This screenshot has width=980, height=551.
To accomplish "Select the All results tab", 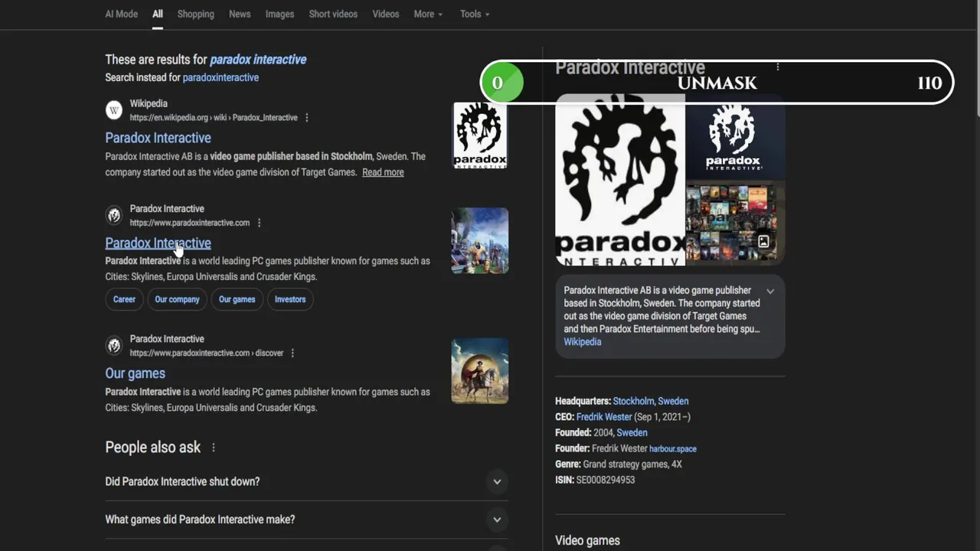I will point(158,14).
